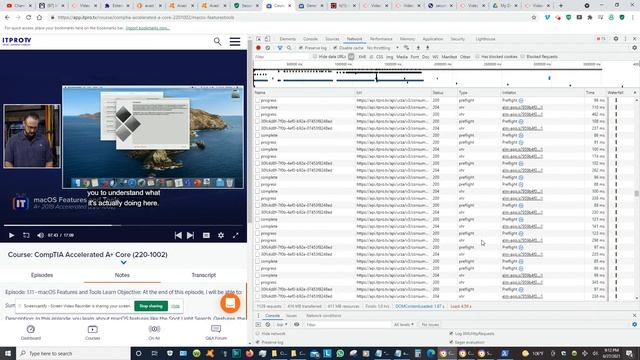This screenshot has width=640, height=360.
Task: Click the console live expression eye icon
Action: 297,324
